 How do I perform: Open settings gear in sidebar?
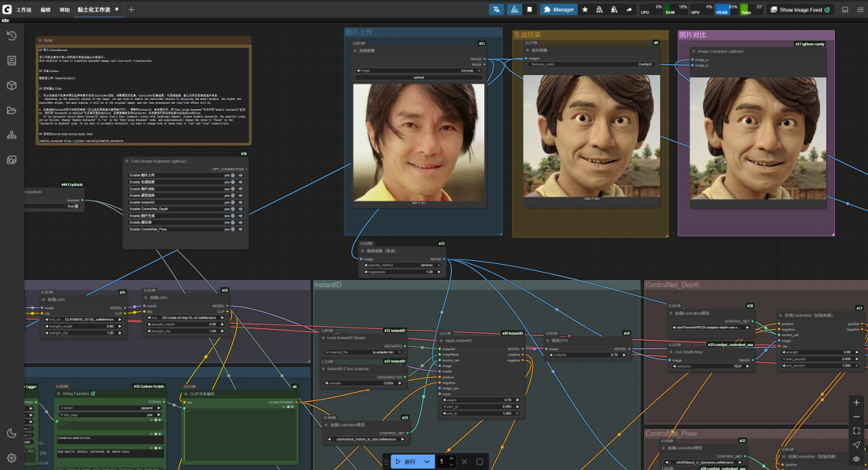(x=12, y=458)
